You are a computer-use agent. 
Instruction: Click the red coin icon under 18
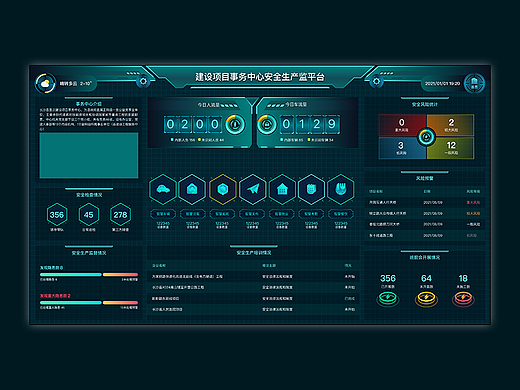[463, 298]
